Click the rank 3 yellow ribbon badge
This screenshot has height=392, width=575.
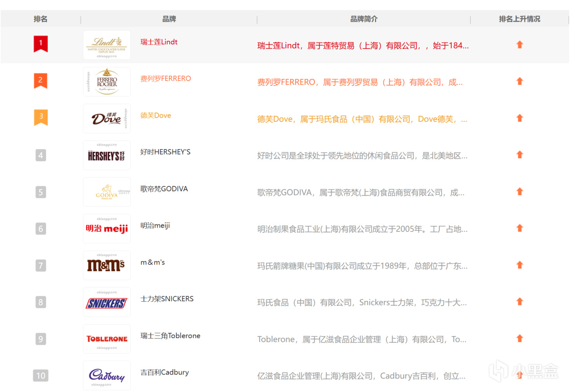click(41, 118)
